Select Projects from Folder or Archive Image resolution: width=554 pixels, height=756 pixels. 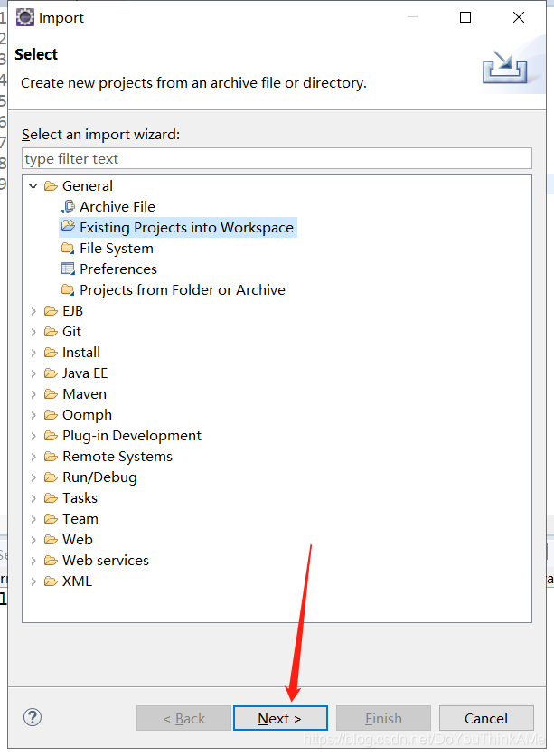[x=183, y=289]
